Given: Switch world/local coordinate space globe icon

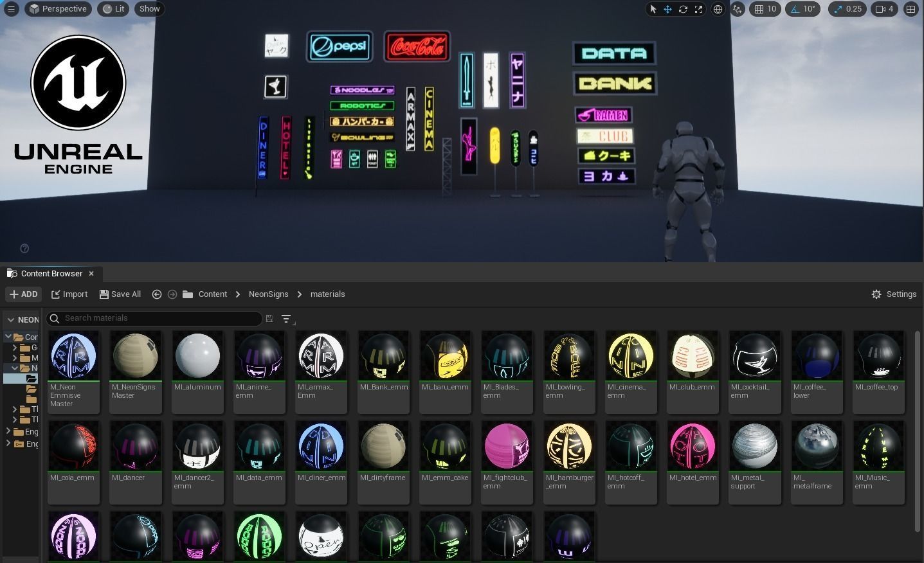Looking at the screenshot, I should point(718,9).
